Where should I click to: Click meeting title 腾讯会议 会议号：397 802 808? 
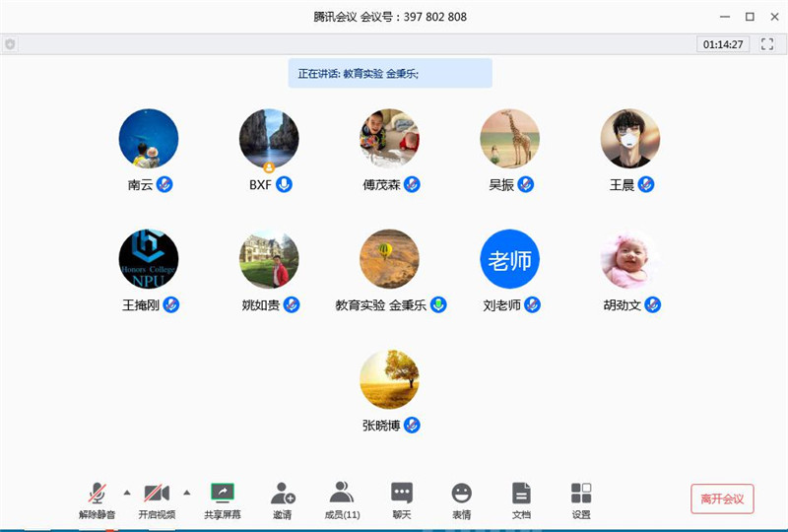pyautogui.click(x=390, y=17)
